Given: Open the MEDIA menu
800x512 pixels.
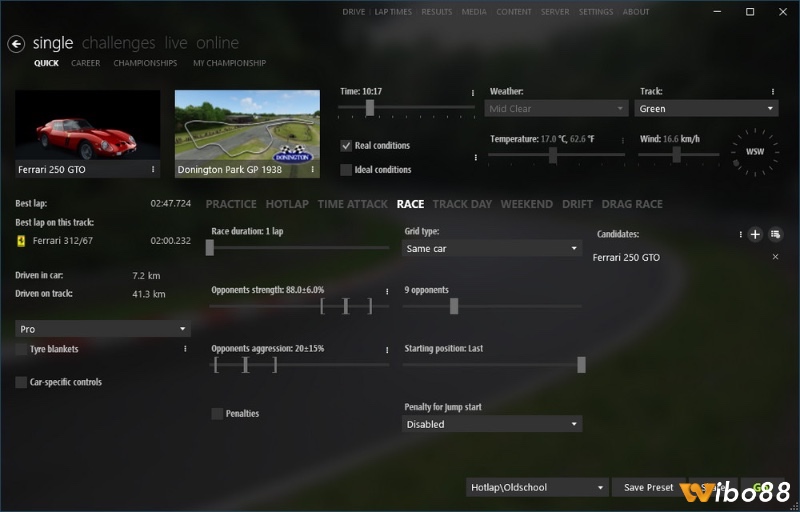Looking at the screenshot, I should point(474,12).
